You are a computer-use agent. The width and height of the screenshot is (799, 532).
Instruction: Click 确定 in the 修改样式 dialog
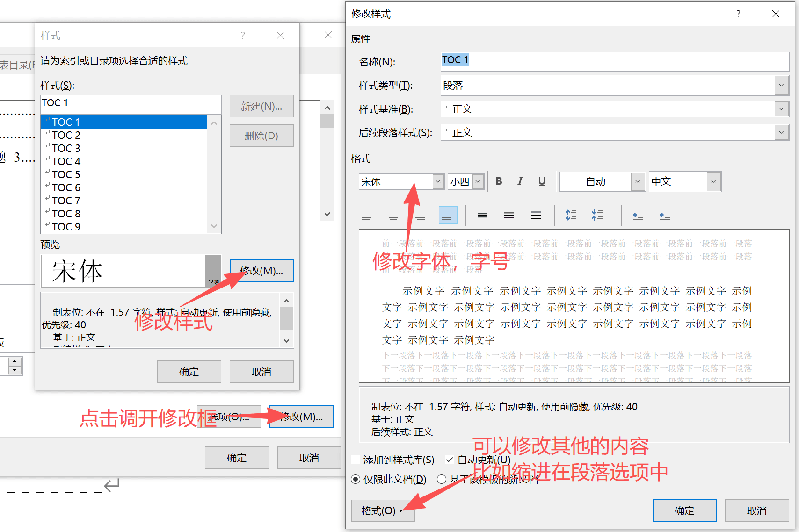684,510
